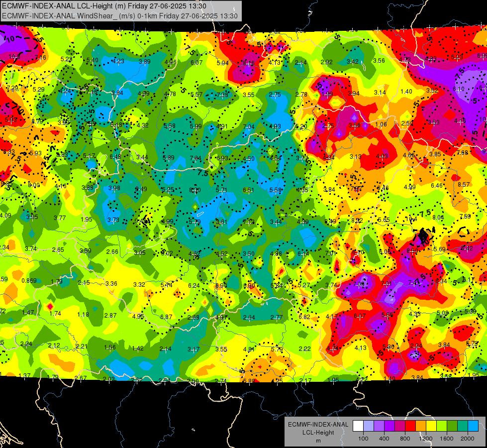Click the value '6.51' on the map
The height and width of the screenshot is (448, 487).
pyautogui.click(x=248, y=190)
